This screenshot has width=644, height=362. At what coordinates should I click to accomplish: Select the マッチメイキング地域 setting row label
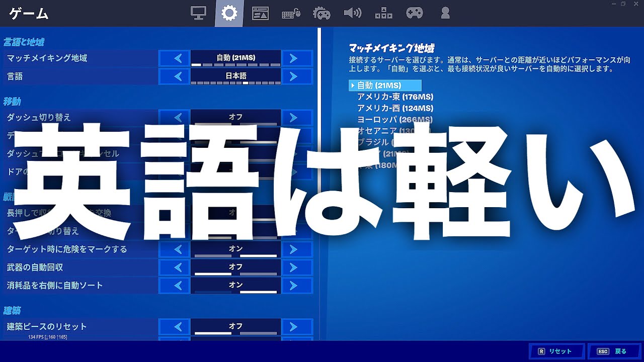47,58
